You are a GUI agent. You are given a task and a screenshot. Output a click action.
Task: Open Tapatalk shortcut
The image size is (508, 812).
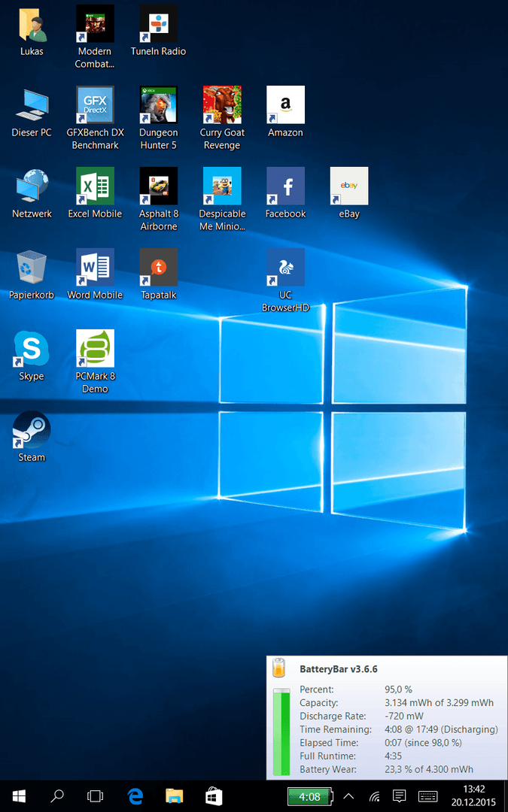tap(158, 274)
